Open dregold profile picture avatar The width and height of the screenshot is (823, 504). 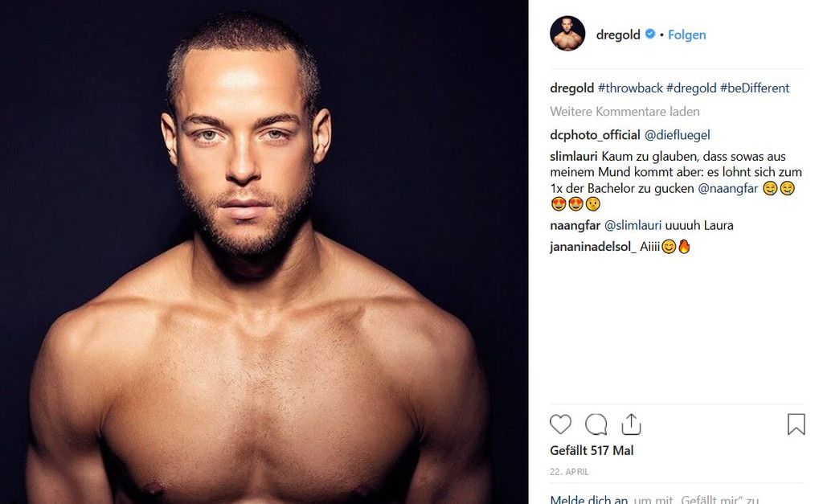pyautogui.click(x=567, y=34)
